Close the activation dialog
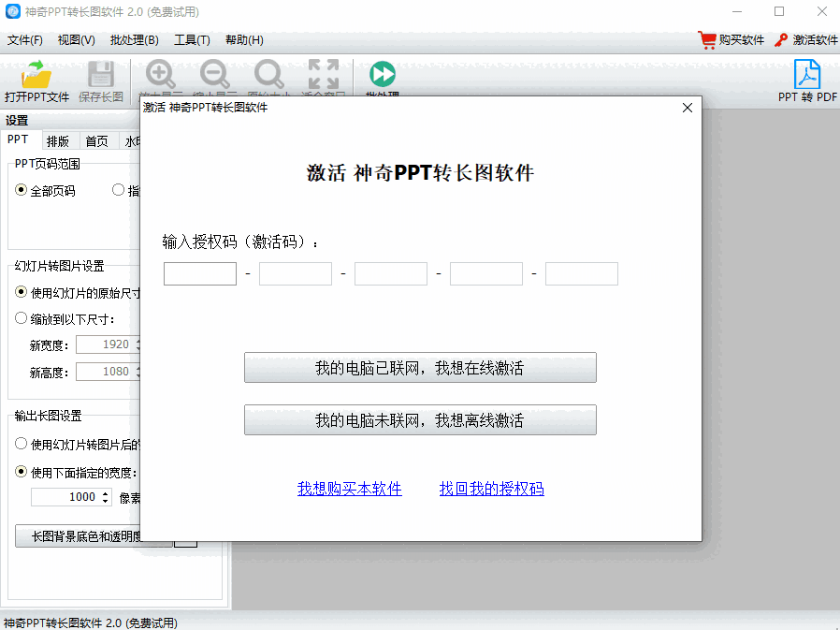This screenshot has width=840, height=630. 688,108
